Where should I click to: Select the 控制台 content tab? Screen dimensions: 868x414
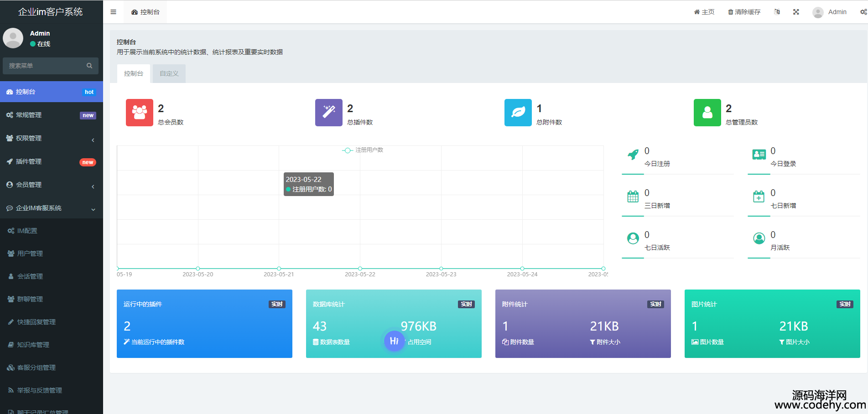tap(134, 73)
